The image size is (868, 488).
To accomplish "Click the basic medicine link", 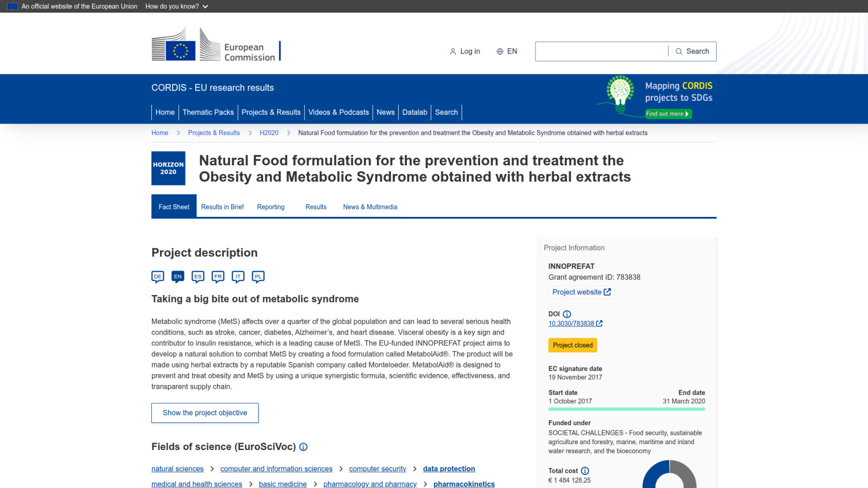I will (283, 484).
